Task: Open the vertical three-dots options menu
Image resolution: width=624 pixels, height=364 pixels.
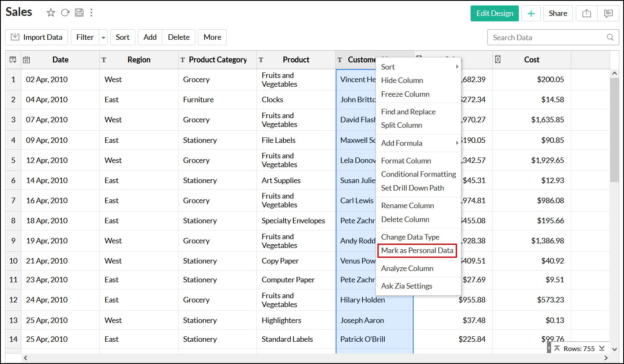Action: click(91, 13)
